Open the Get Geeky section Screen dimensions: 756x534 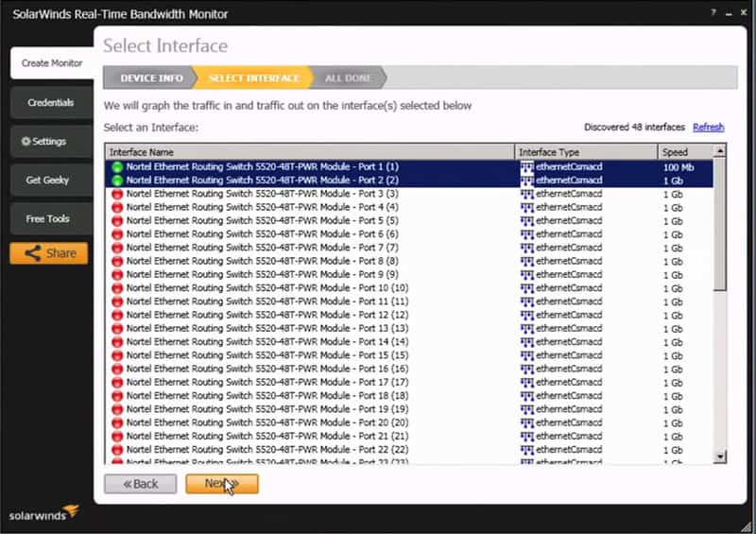51,180
